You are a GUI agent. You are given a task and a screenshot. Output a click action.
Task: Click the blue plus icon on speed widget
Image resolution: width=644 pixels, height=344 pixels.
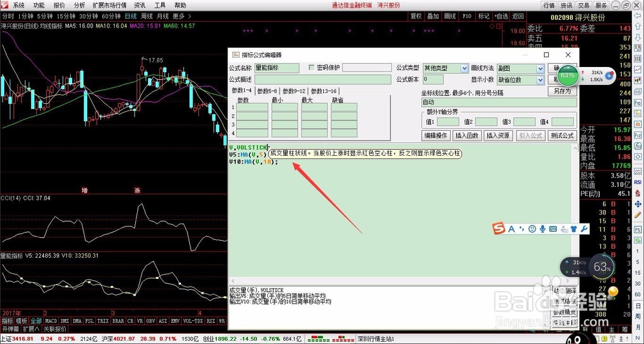point(609,75)
